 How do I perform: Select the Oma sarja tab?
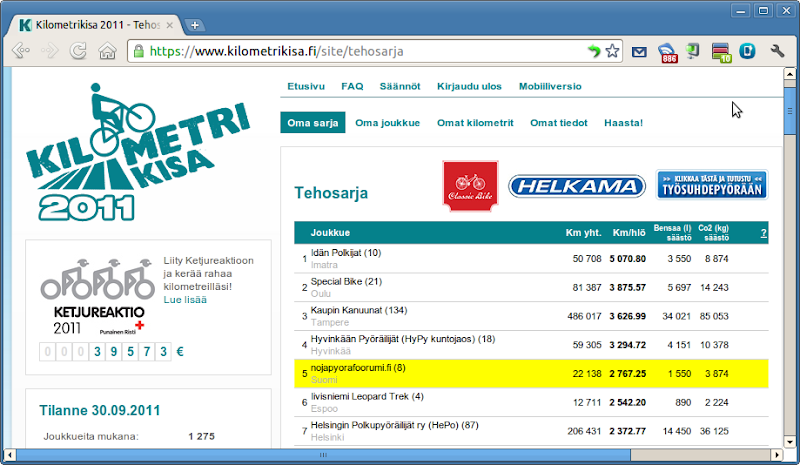(313, 123)
